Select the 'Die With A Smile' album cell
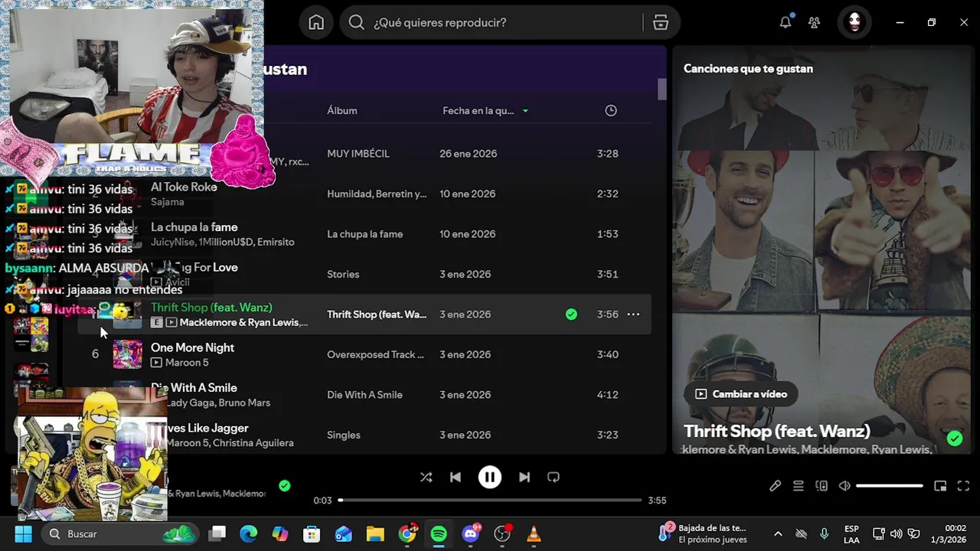980x551 pixels. [364, 395]
